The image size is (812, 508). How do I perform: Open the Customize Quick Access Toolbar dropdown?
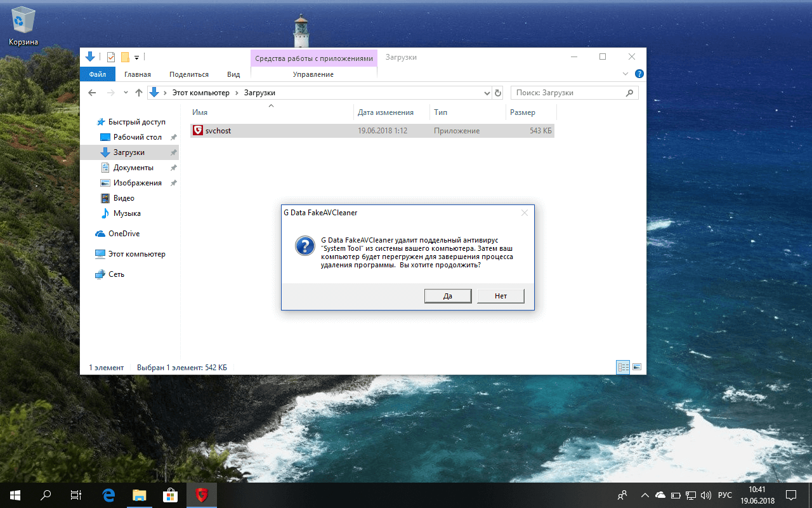click(x=136, y=58)
